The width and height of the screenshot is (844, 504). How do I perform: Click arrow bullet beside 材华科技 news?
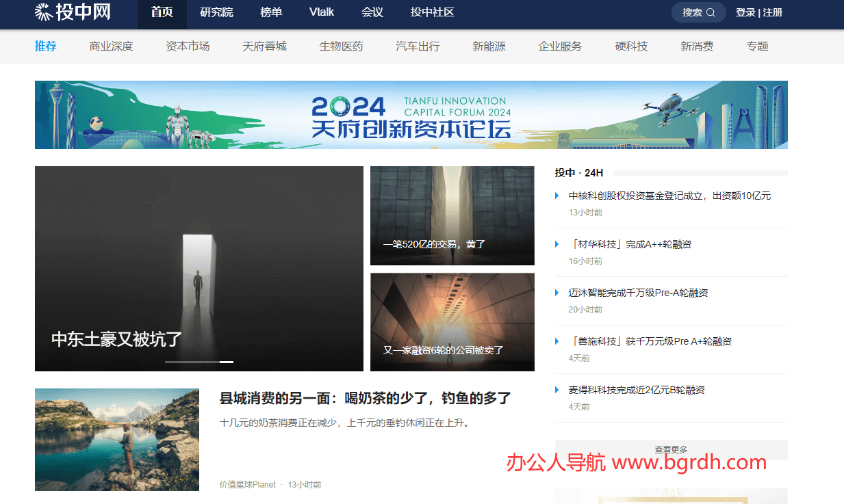[557, 245]
